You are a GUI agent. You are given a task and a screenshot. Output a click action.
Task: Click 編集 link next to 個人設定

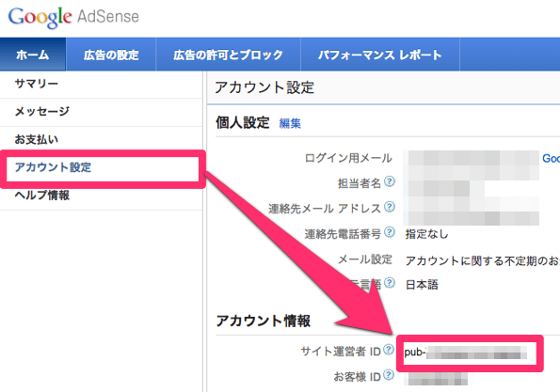pos(290,123)
